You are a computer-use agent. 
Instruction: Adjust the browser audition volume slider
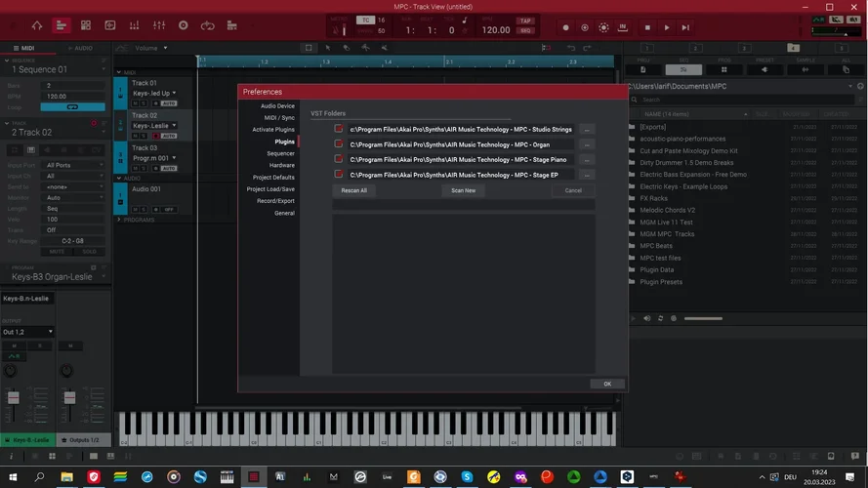tap(703, 319)
